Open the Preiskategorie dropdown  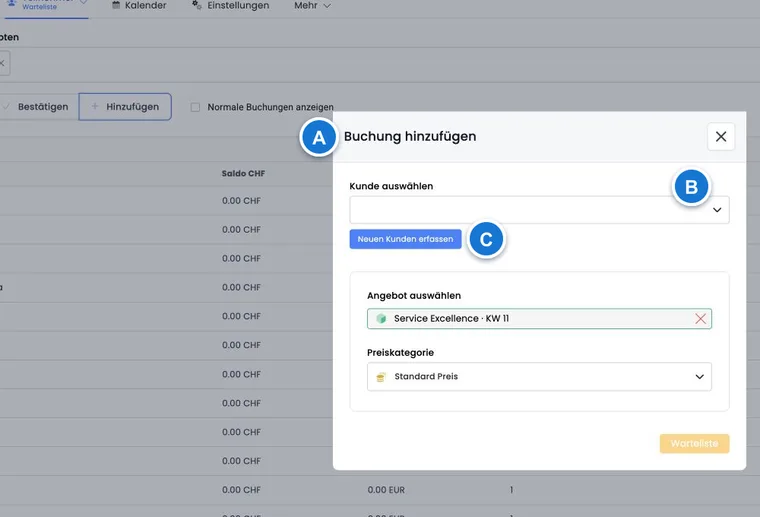pyautogui.click(x=539, y=376)
